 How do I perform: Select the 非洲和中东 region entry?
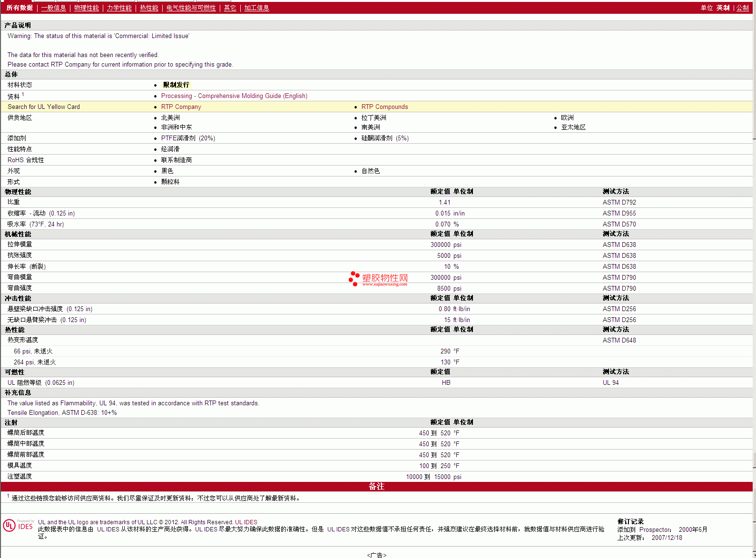click(177, 127)
